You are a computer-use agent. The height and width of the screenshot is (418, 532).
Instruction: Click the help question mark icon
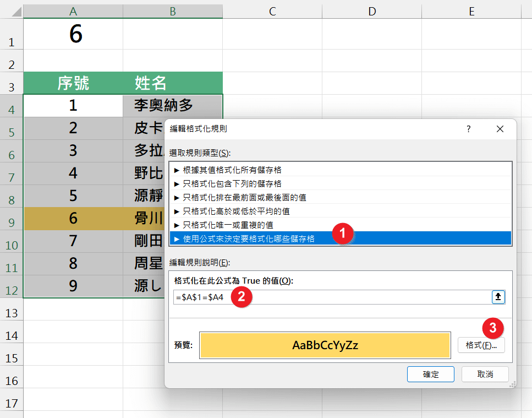pos(469,129)
